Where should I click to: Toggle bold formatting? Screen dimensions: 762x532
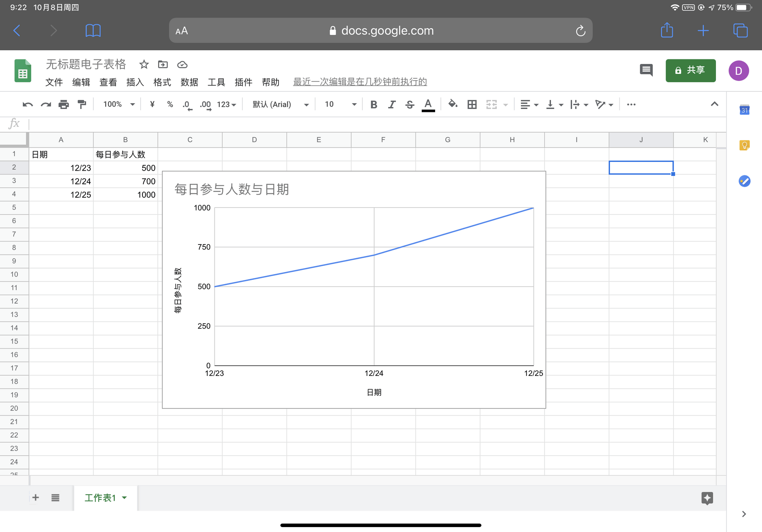(x=374, y=104)
